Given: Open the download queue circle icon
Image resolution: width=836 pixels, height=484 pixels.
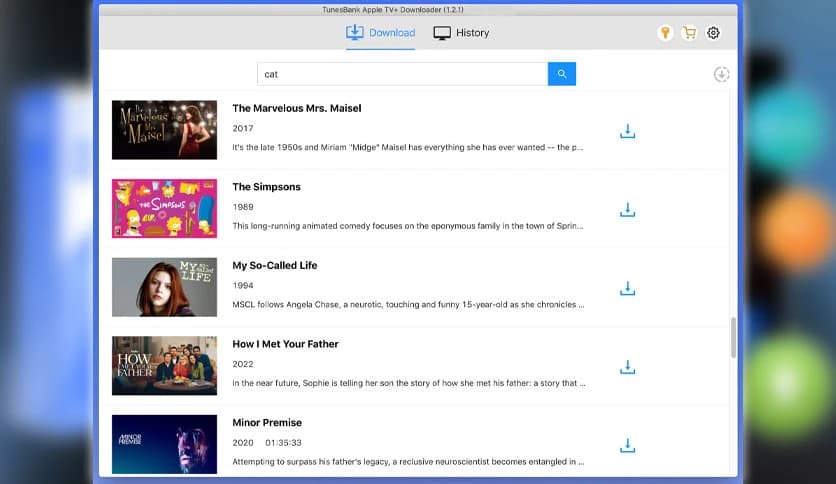Looking at the screenshot, I should 721,74.
